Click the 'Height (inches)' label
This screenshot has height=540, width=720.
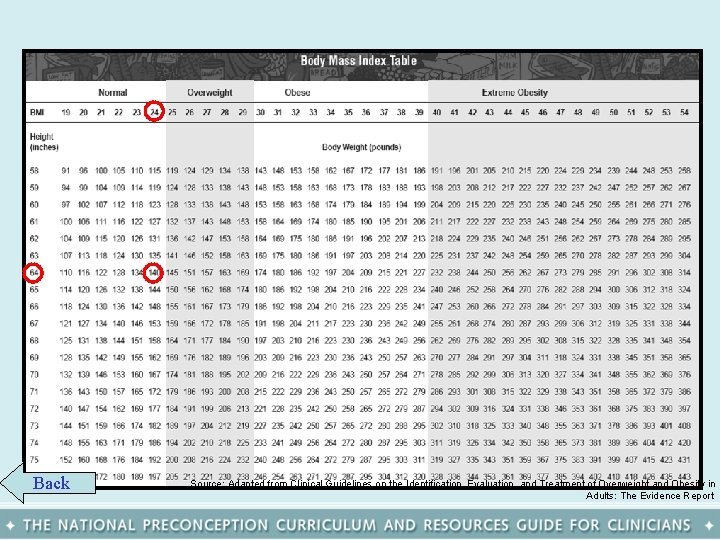[44, 142]
